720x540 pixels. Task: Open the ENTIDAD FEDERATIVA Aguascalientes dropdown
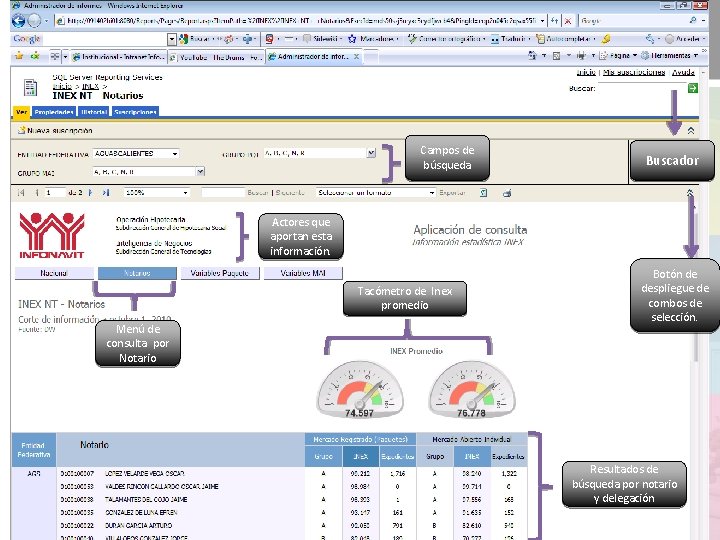136,154
